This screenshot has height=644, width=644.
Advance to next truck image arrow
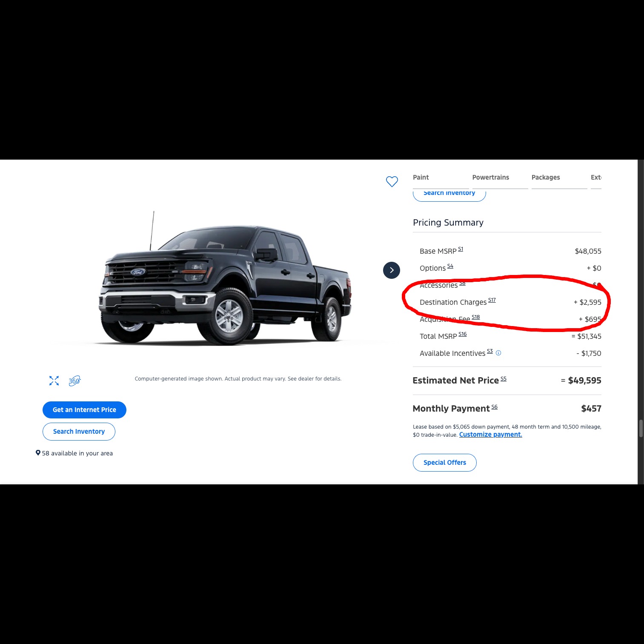coord(392,270)
